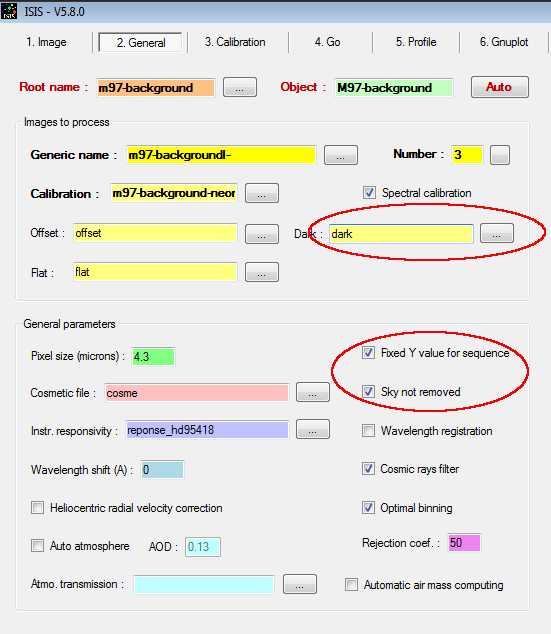Browse for Generic name image files

[x=341, y=155]
